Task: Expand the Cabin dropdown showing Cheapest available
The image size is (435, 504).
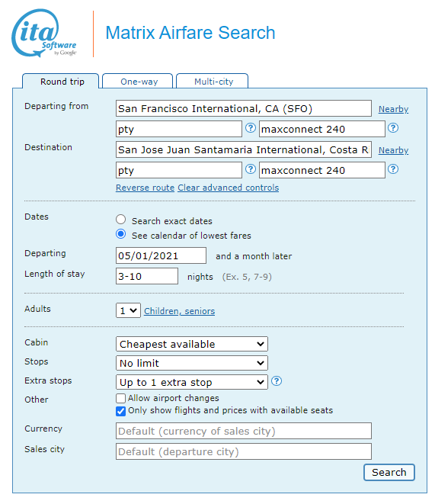Action: pyautogui.click(x=192, y=344)
